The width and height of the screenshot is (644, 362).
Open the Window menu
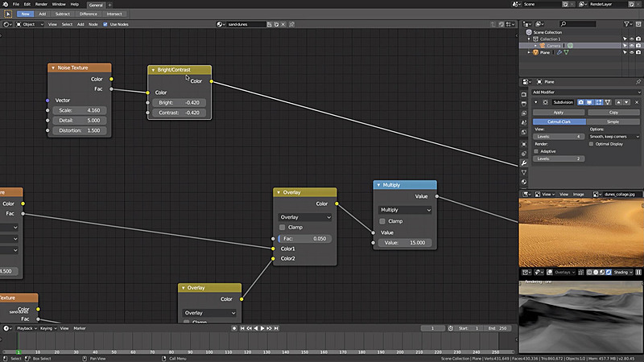pyautogui.click(x=59, y=4)
